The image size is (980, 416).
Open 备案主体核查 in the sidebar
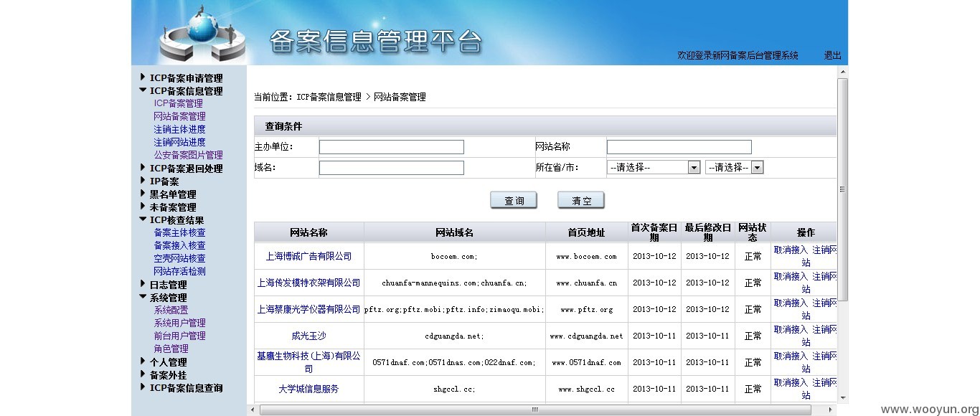pos(179,232)
